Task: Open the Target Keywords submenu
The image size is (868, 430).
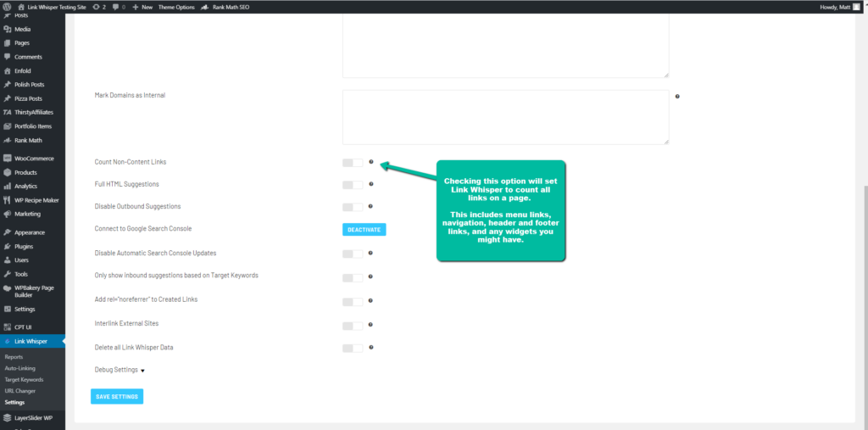Action: click(24, 380)
